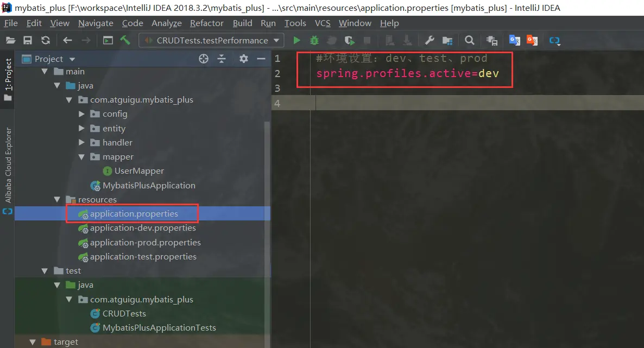Toggle the 1: Project side tool window tab

tap(8, 79)
